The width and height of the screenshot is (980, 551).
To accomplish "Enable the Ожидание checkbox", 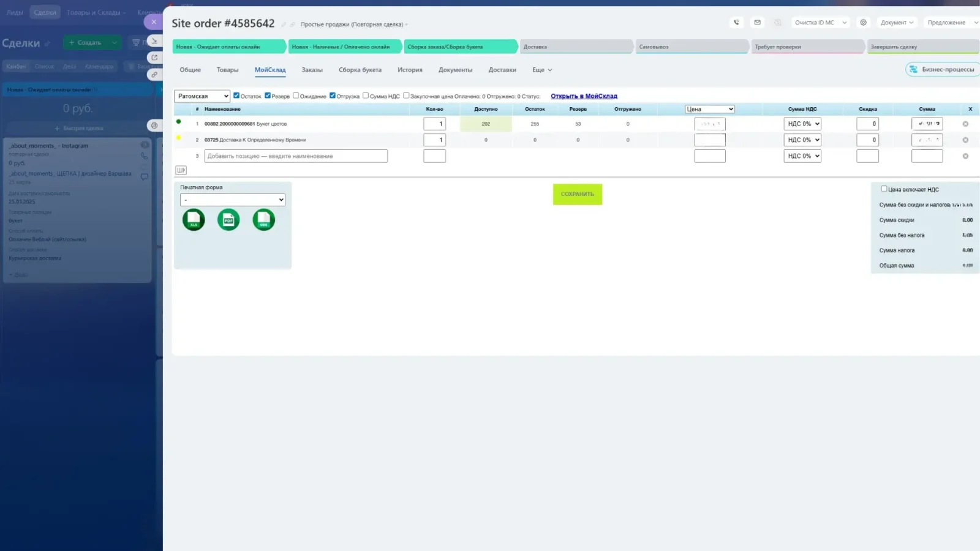I will (296, 96).
